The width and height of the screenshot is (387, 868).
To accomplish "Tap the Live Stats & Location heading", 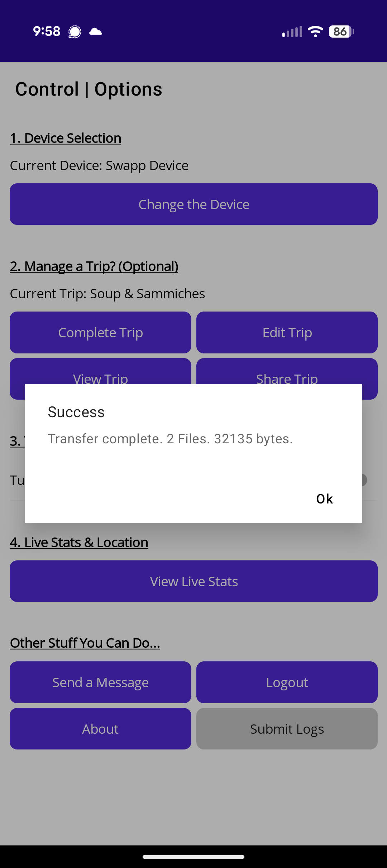I will tap(79, 542).
